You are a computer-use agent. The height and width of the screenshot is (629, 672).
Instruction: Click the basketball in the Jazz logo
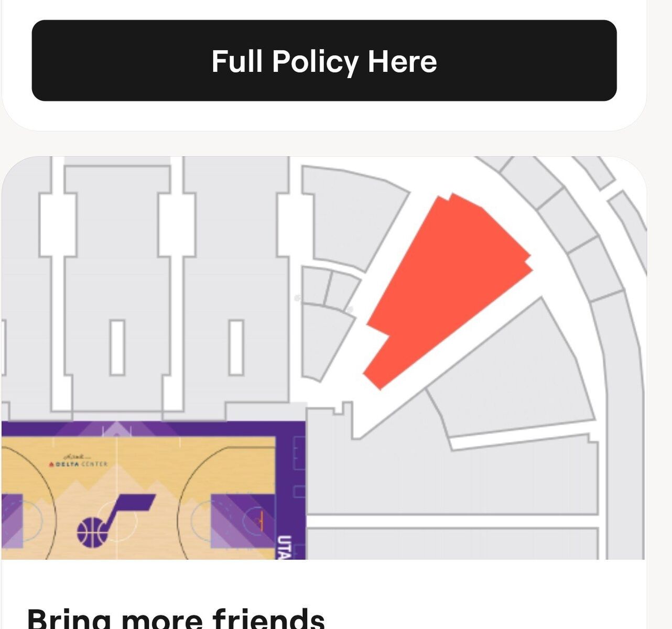[93, 532]
